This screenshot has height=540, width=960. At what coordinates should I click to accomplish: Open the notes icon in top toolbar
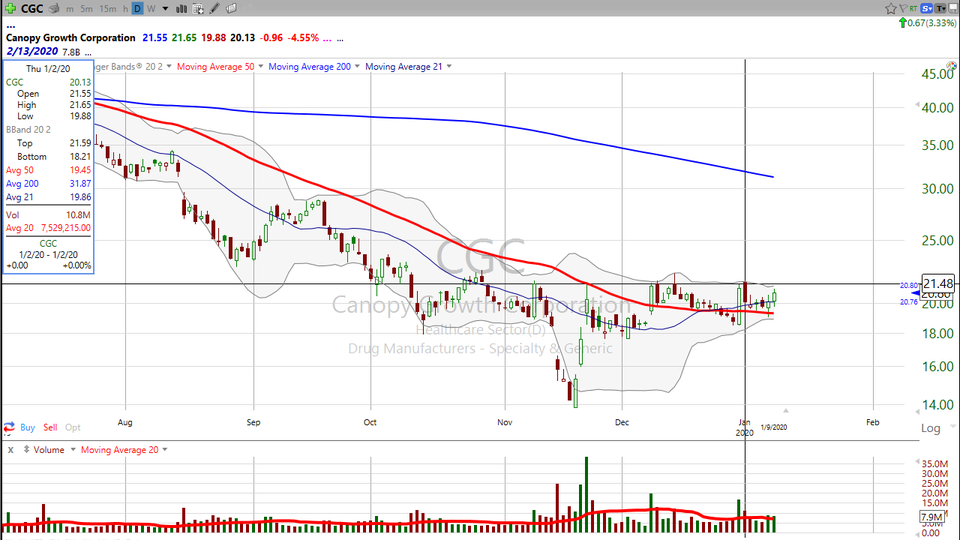pyautogui.click(x=231, y=9)
